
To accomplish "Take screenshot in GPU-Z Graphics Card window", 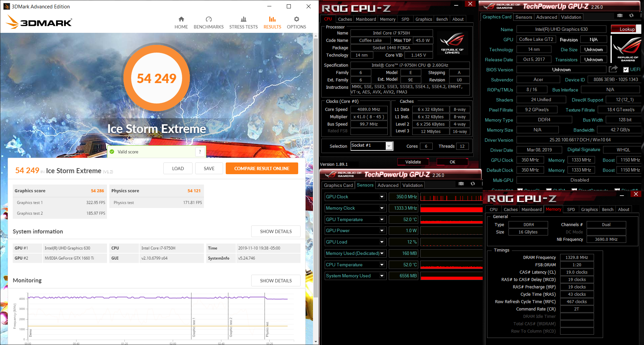I will [x=620, y=15].
